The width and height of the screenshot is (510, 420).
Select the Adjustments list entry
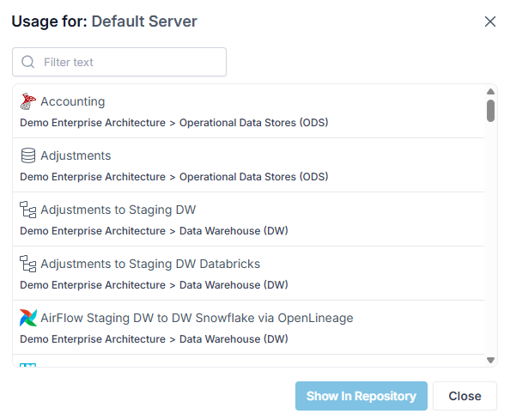pos(248,165)
